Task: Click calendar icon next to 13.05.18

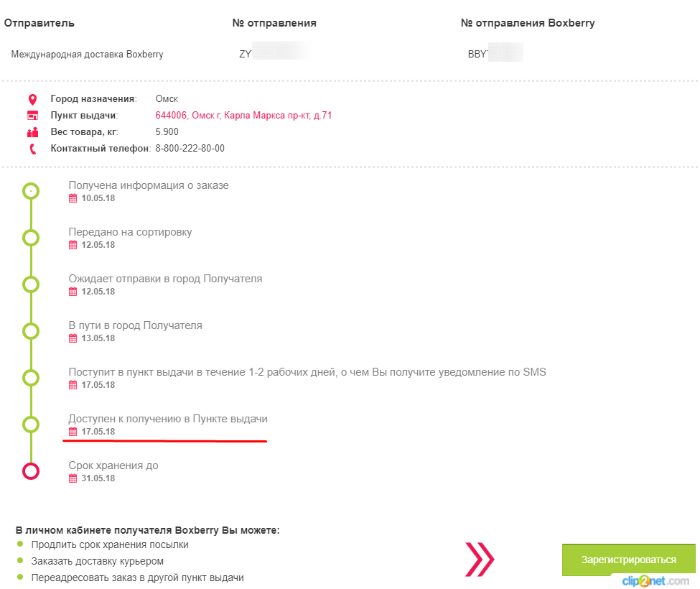Action: [x=73, y=338]
